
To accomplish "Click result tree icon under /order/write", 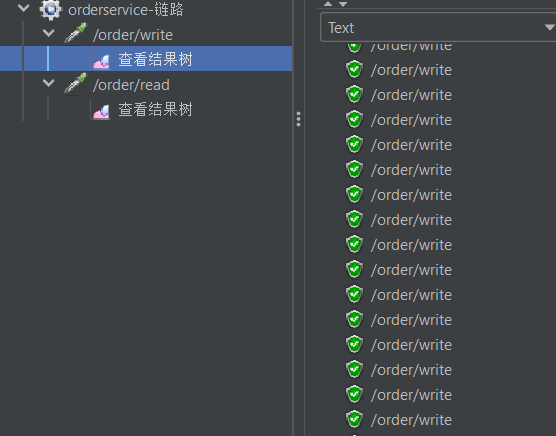I will pyautogui.click(x=101, y=61).
